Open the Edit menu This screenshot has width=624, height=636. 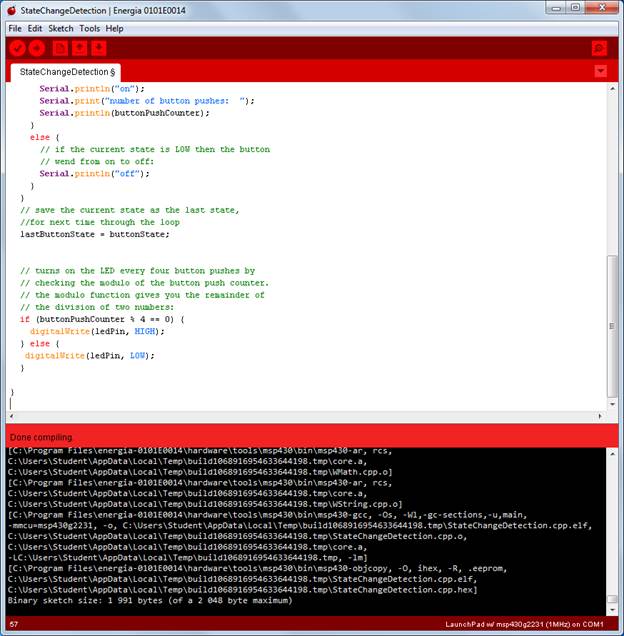34,28
